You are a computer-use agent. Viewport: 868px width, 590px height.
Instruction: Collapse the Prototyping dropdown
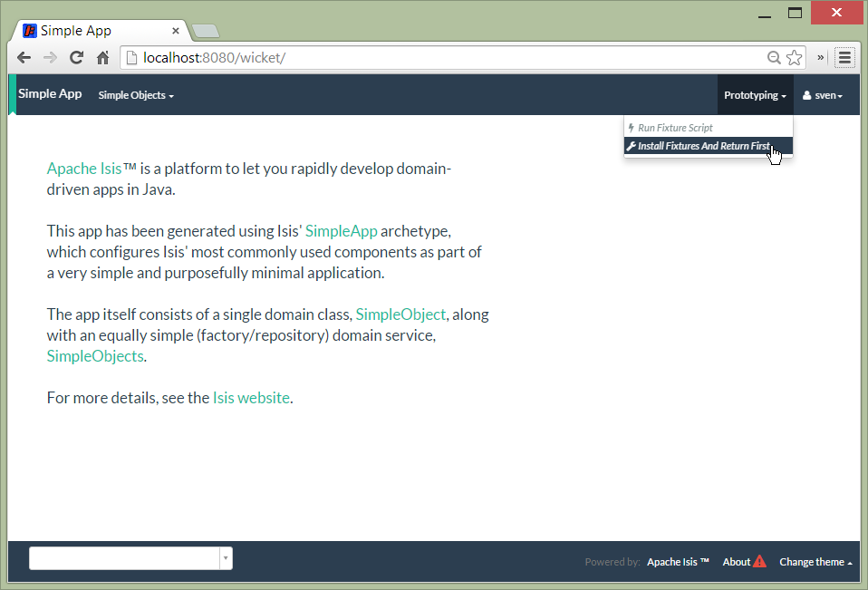point(755,95)
